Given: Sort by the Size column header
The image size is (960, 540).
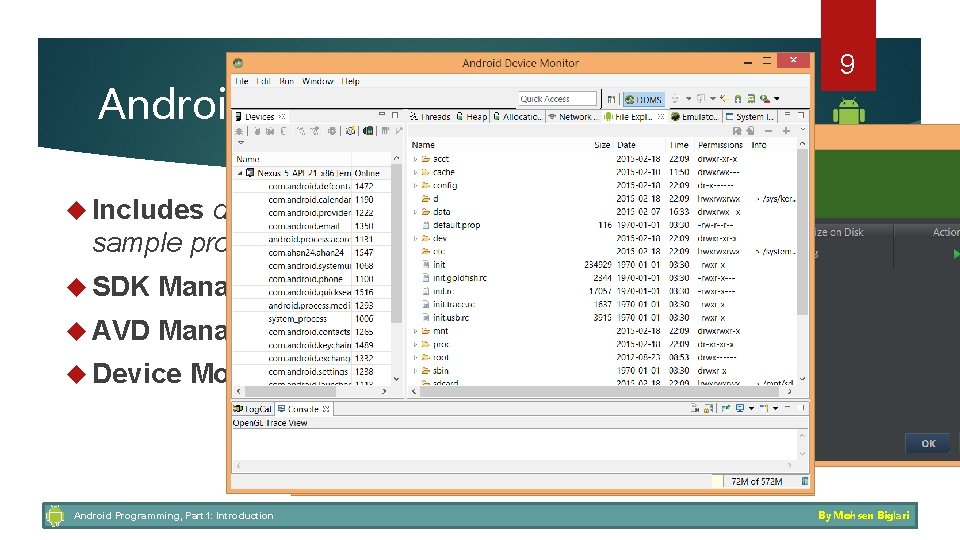Looking at the screenshot, I should pos(601,145).
